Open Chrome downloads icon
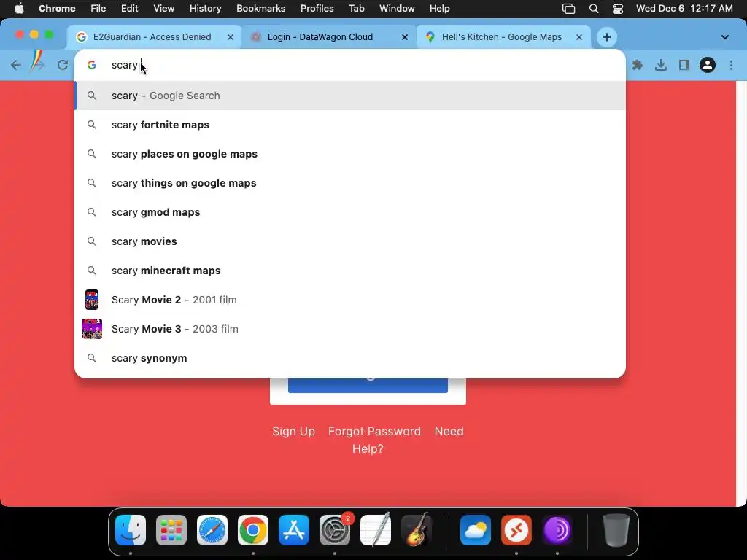Viewport: 747px width, 560px height. click(661, 65)
